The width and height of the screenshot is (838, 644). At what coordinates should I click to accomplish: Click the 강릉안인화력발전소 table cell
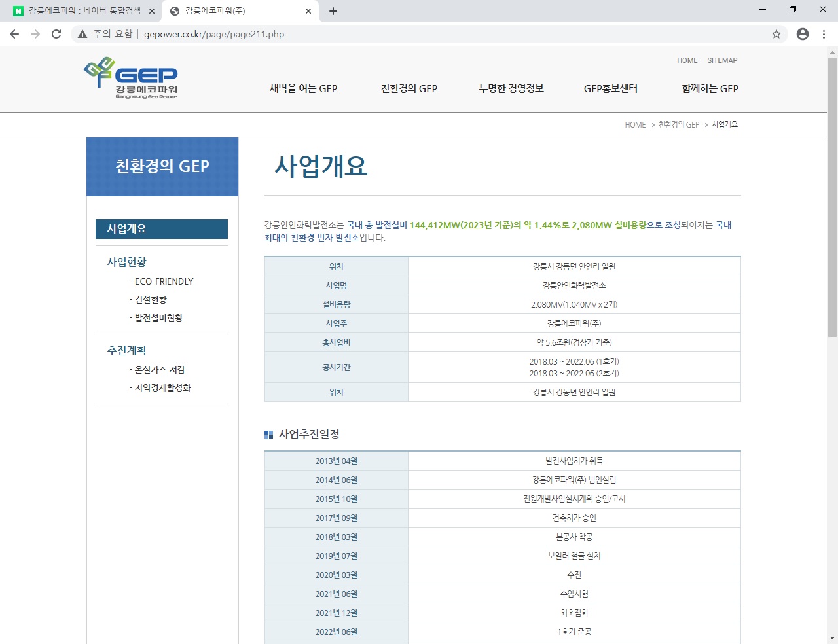click(x=574, y=285)
